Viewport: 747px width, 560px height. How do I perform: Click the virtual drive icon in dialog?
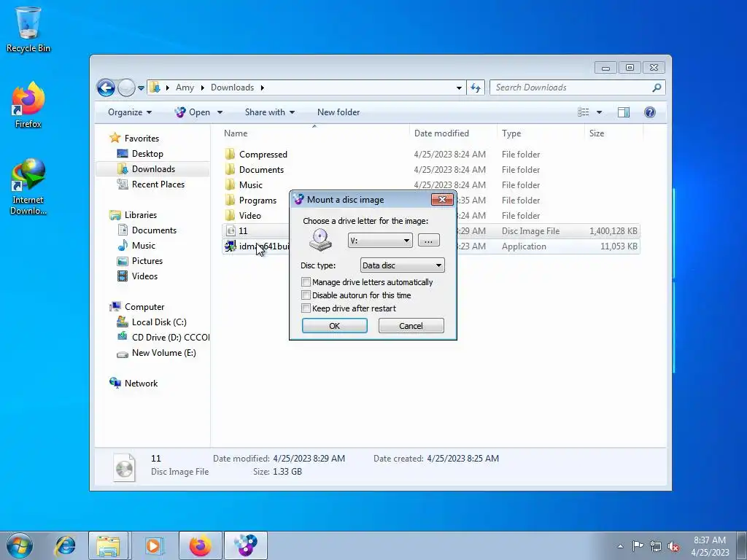320,239
